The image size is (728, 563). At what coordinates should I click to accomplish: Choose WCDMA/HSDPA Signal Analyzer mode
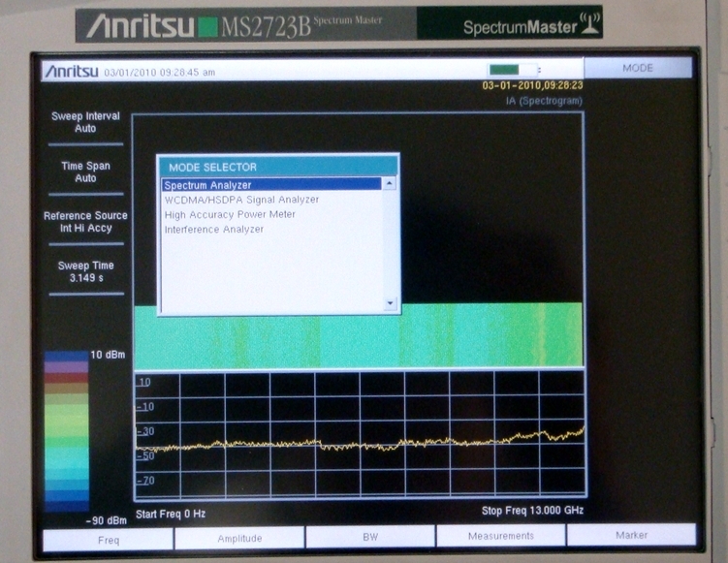[242, 200]
